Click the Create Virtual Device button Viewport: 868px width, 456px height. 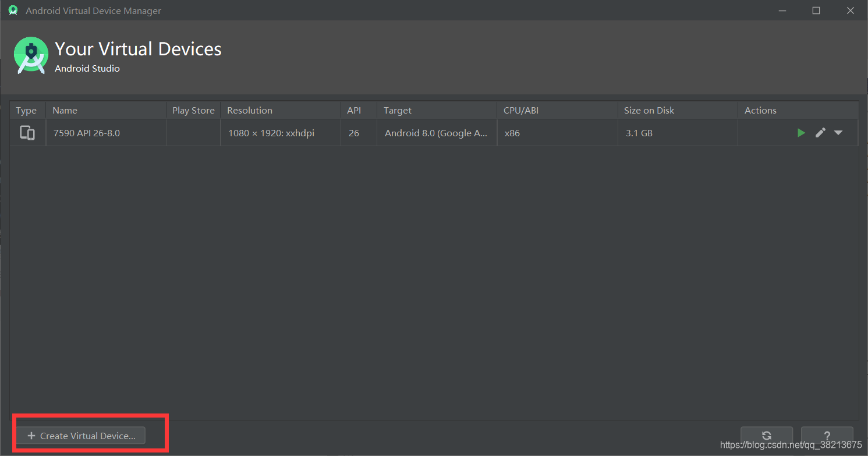tap(81, 436)
